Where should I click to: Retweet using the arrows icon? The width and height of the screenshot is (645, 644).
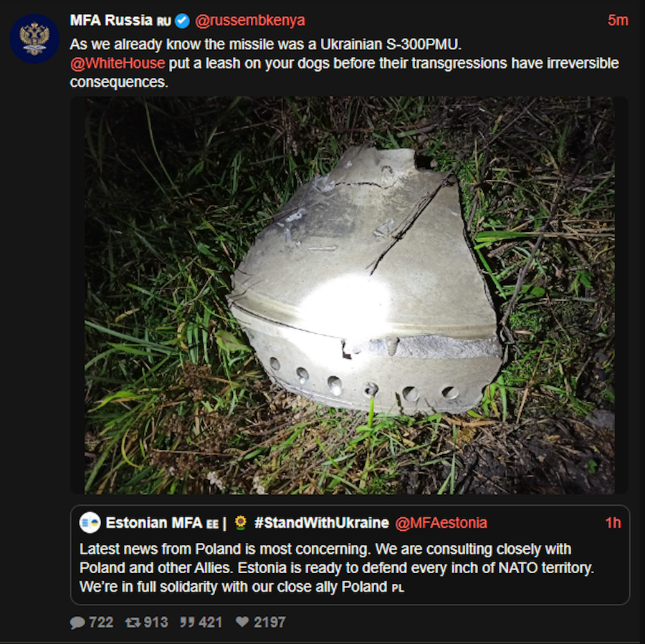[133, 623]
